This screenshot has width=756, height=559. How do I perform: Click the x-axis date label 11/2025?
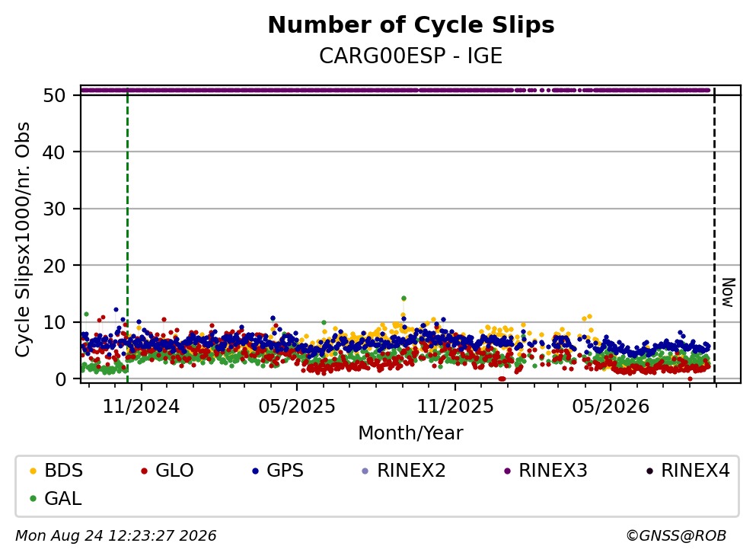[x=455, y=407]
